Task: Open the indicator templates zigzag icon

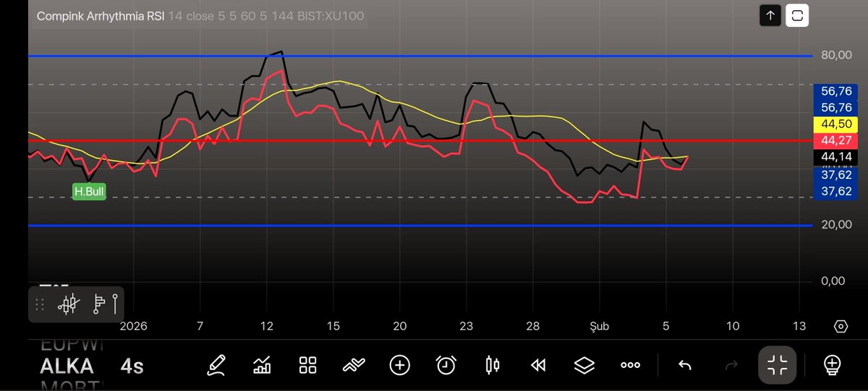Action: (x=354, y=365)
